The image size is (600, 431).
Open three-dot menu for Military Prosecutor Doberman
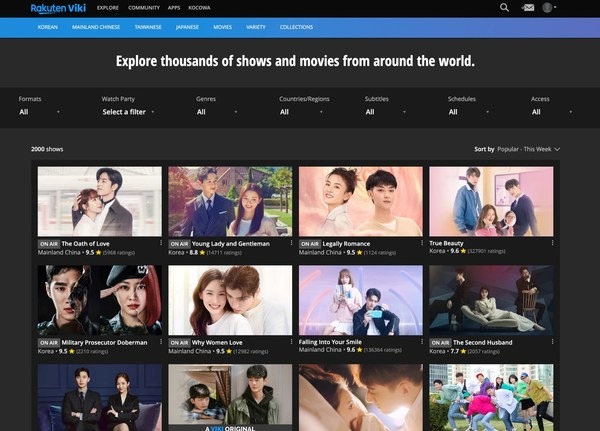(x=161, y=342)
